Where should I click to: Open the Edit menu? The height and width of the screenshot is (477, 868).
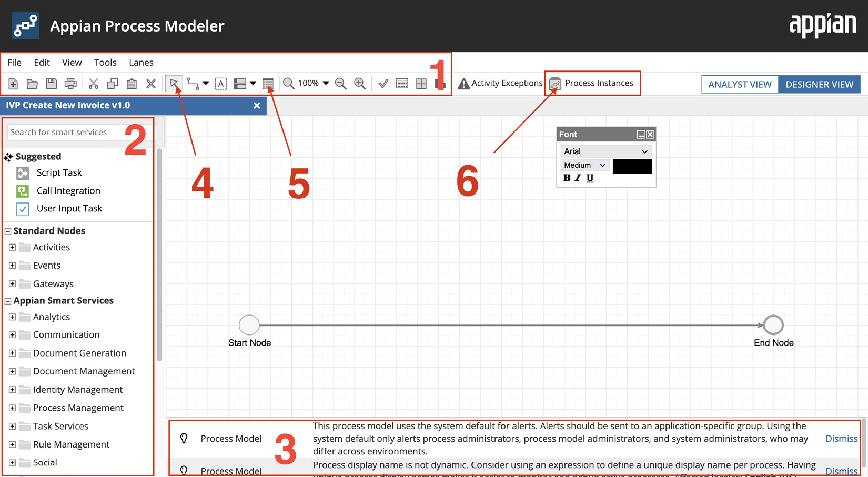pyautogui.click(x=42, y=63)
